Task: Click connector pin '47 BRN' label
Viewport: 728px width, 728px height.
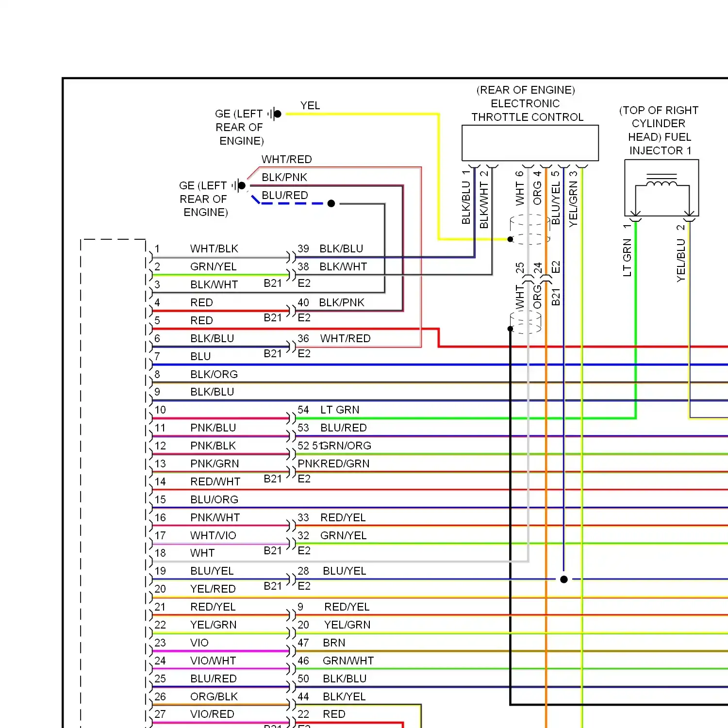Action: point(321,643)
